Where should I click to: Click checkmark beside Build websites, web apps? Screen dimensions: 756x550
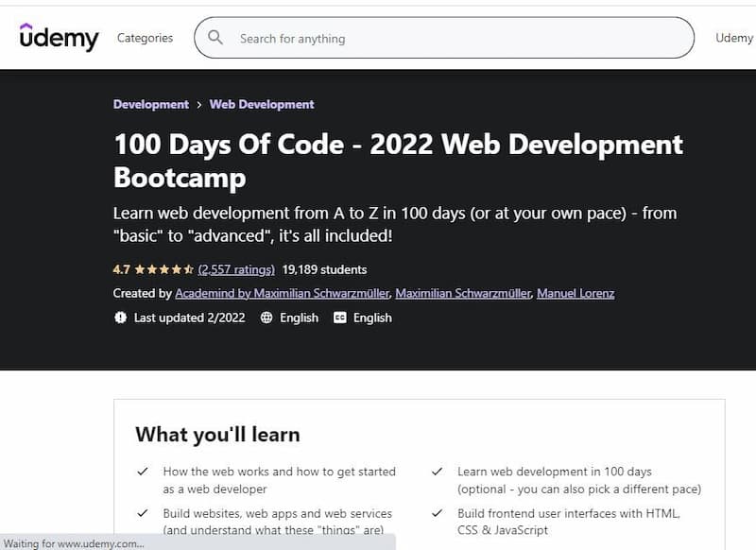click(143, 513)
